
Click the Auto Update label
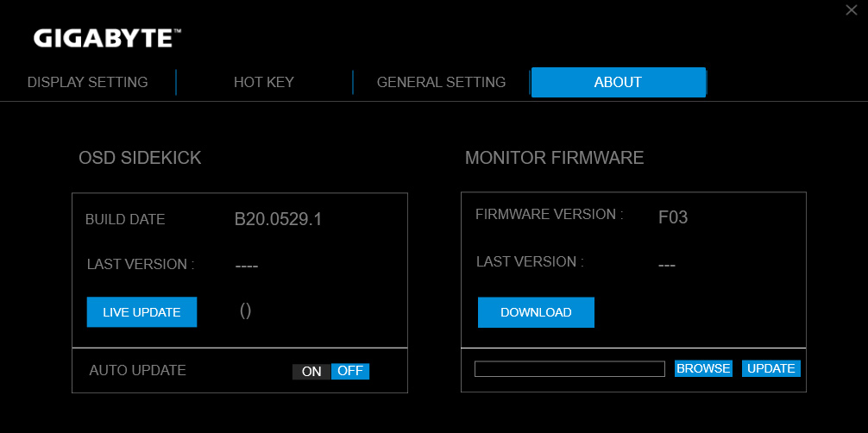[137, 370]
